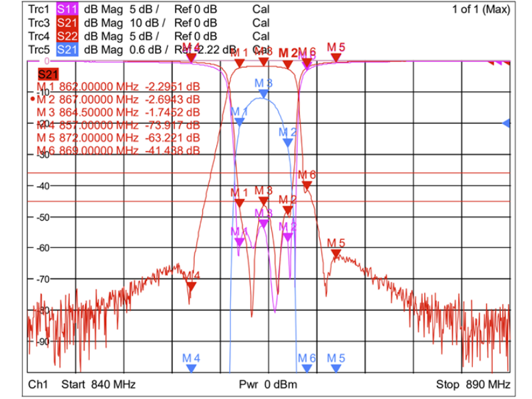Select the magenta M3 marker triangle
Viewport: 532px width, 399px height.
(x=264, y=223)
